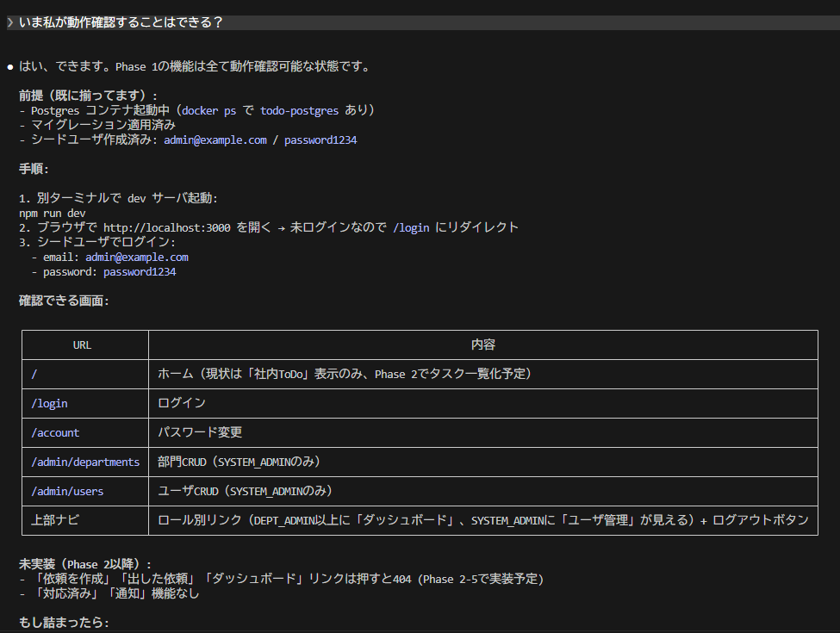This screenshot has height=633, width=840.
Task: Click the /account URL table cell
Action: [x=85, y=432]
